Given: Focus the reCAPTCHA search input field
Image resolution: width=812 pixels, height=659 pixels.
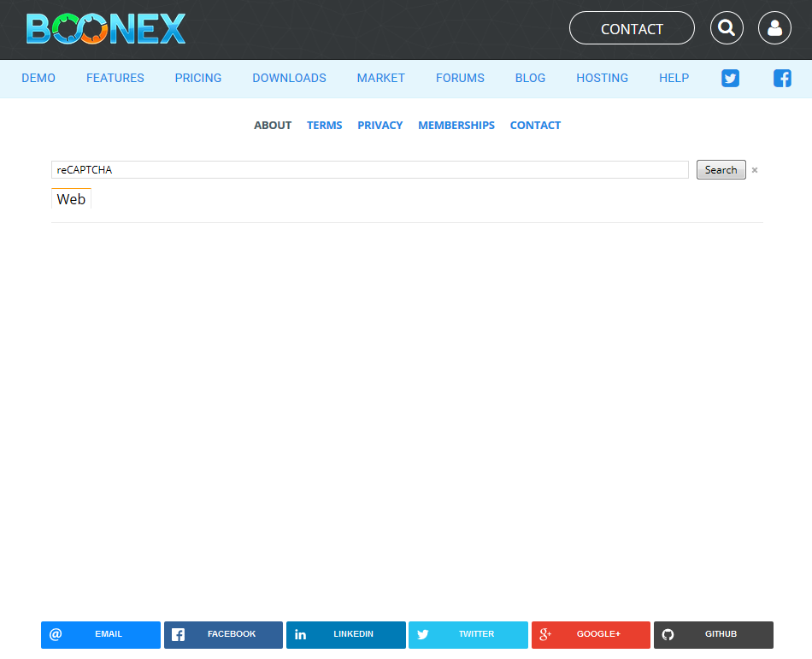Looking at the screenshot, I should point(369,170).
